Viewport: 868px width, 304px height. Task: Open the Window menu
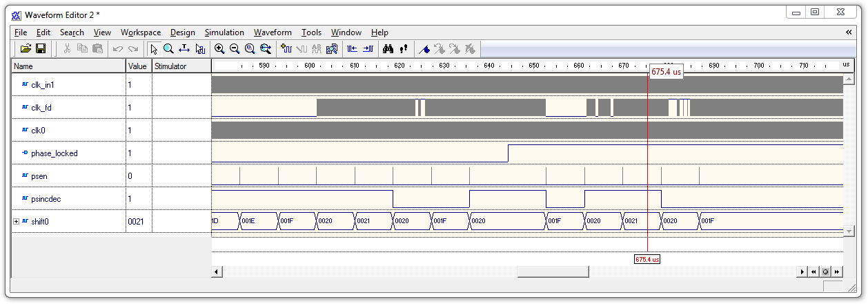pos(346,32)
